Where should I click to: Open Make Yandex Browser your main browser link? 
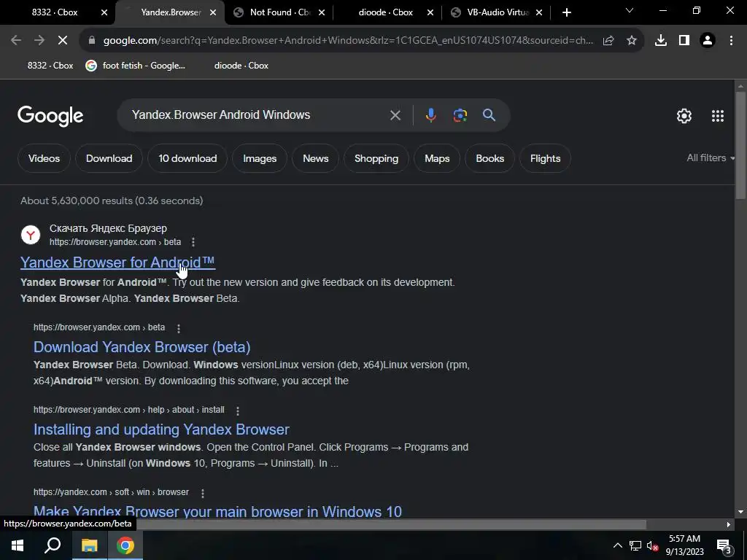(217, 511)
